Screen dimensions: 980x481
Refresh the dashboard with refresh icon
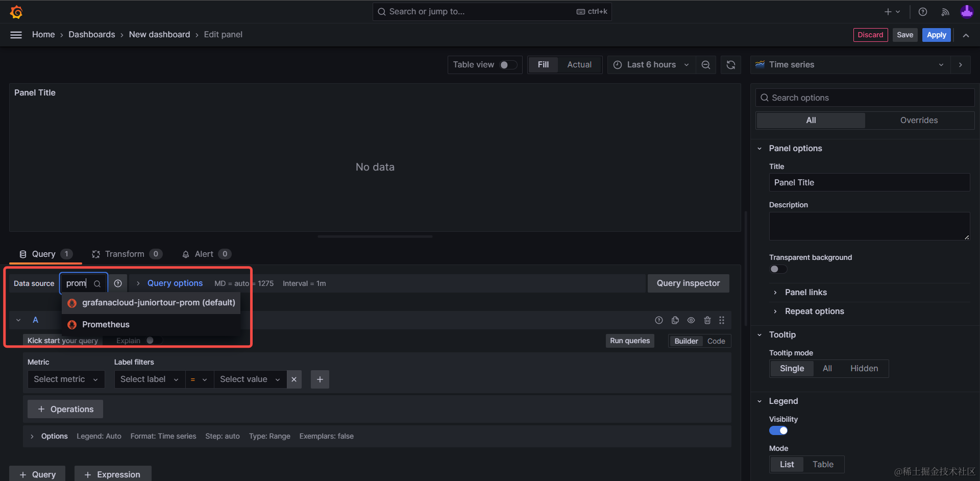(731, 65)
